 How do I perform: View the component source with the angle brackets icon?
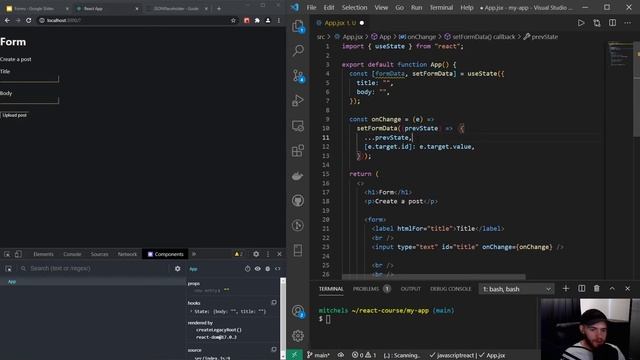278,269
